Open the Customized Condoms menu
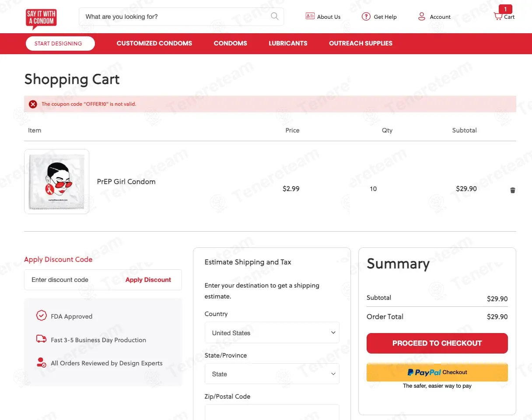Viewport: 532px width, 420px height. (154, 43)
